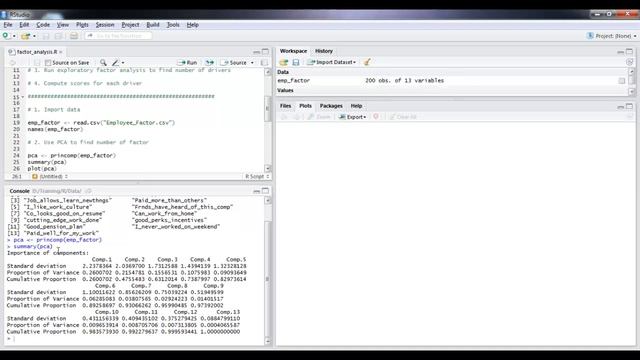640x360 pixels.
Task: Switch to the Help tab in lower pane
Action: [x=356, y=106]
